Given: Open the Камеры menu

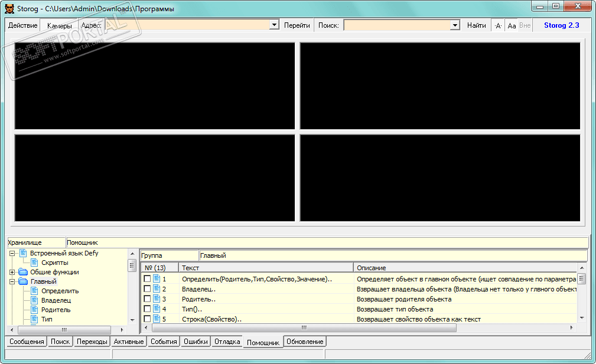Looking at the screenshot, I should pos(59,25).
